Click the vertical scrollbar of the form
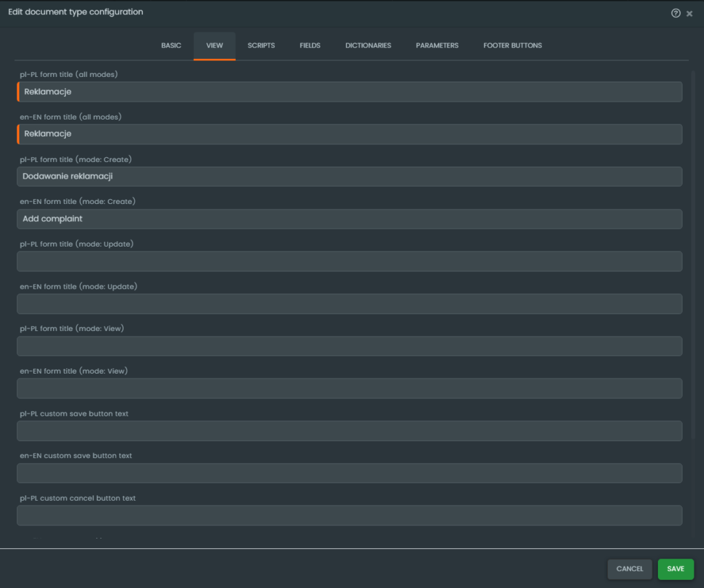 pos(693,254)
